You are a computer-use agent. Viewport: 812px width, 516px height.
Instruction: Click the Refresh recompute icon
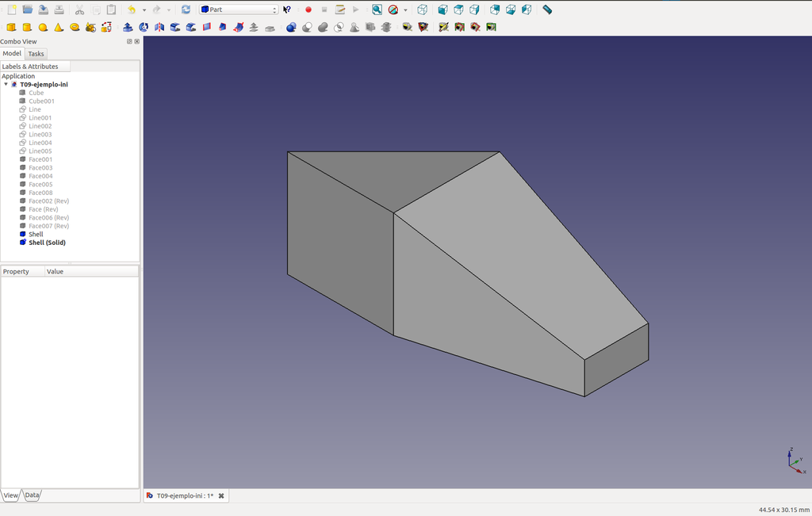click(x=186, y=10)
